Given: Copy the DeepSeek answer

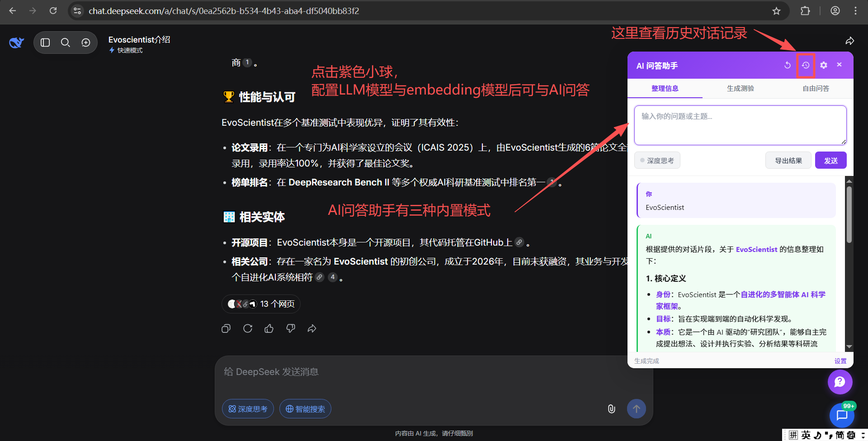Looking at the screenshot, I should point(226,328).
